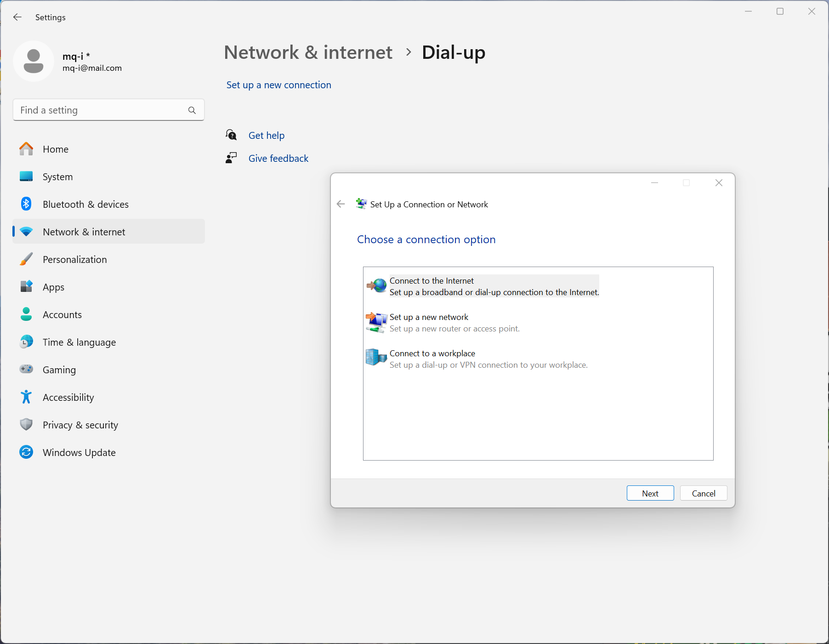
Task: Click the Personalization paintbrush icon
Action: point(26,259)
